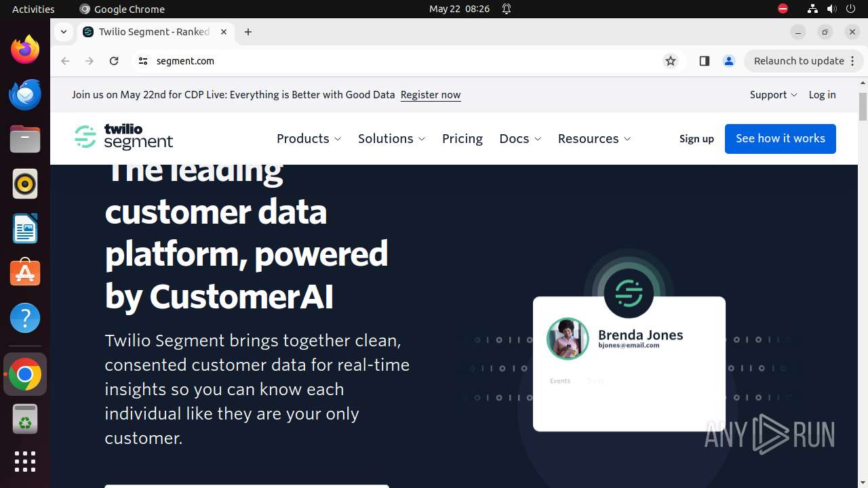Open LibreOffice Writer from dock

25,229
